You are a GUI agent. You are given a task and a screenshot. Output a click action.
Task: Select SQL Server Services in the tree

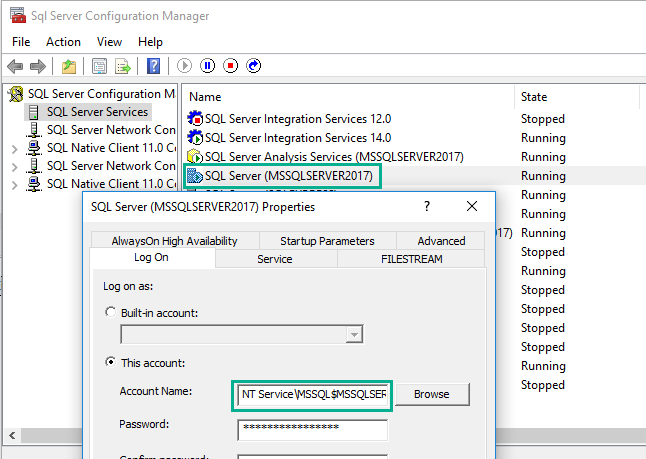pos(97,112)
